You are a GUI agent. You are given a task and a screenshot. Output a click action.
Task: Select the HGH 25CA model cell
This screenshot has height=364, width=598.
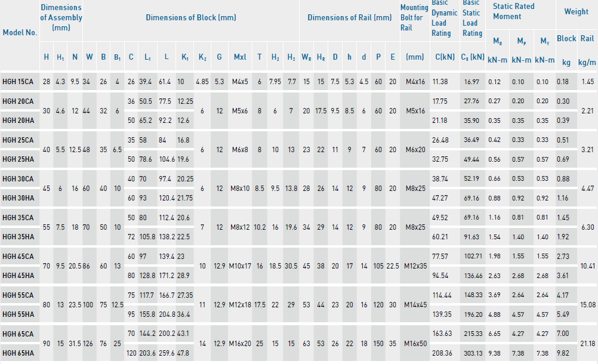coord(18,140)
